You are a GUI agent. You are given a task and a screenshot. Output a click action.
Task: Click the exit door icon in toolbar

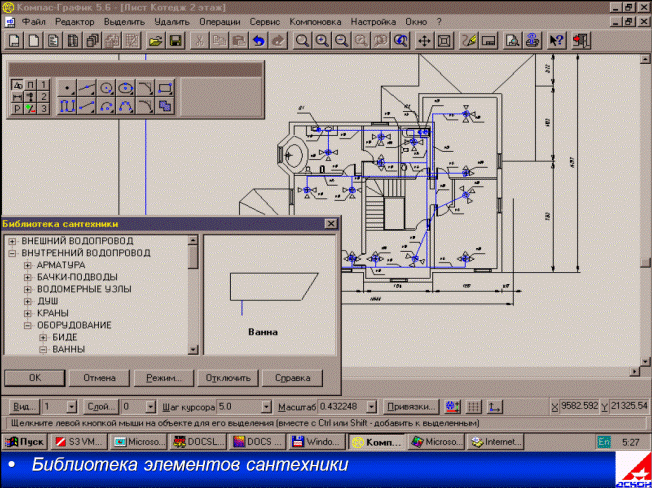pyautogui.click(x=581, y=41)
